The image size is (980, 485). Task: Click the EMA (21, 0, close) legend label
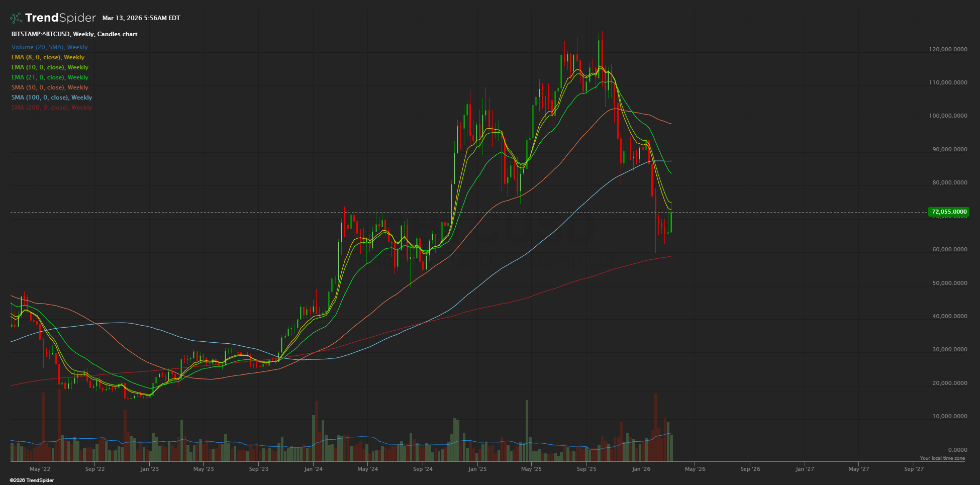pyautogui.click(x=50, y=77)
